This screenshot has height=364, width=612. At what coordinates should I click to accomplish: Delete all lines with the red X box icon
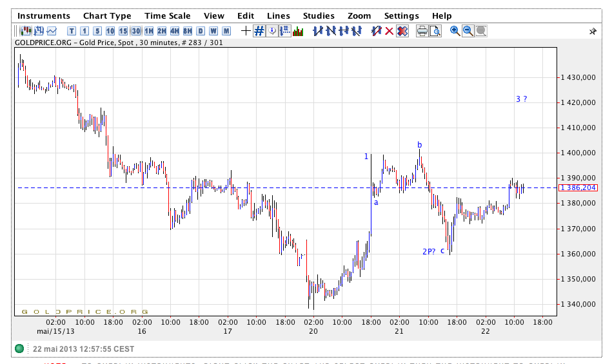pos(402,31)
